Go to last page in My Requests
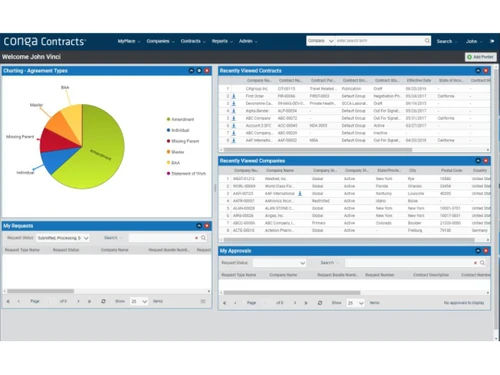This screenshot has height=375, width=500. click(89, 301)
